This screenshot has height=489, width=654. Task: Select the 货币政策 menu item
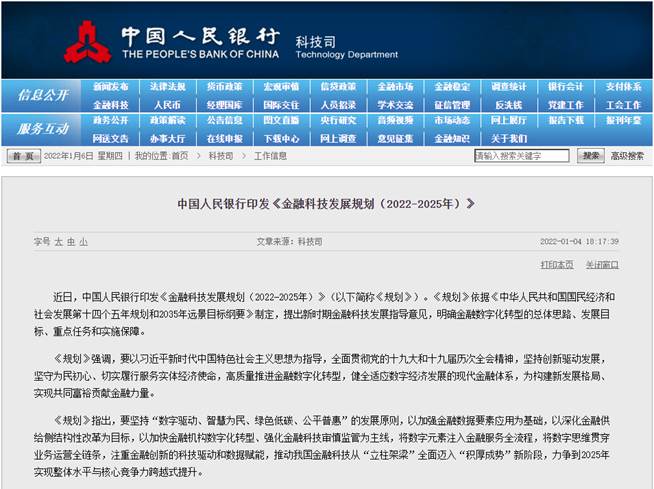coord(224,87)
